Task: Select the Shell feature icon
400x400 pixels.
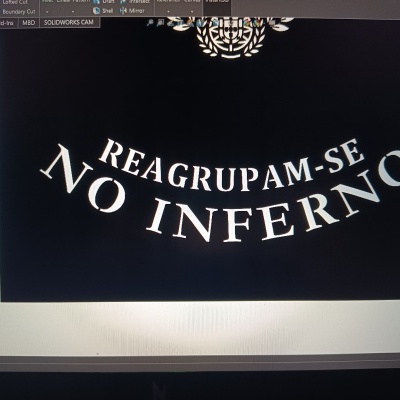Action: (97, 11)
